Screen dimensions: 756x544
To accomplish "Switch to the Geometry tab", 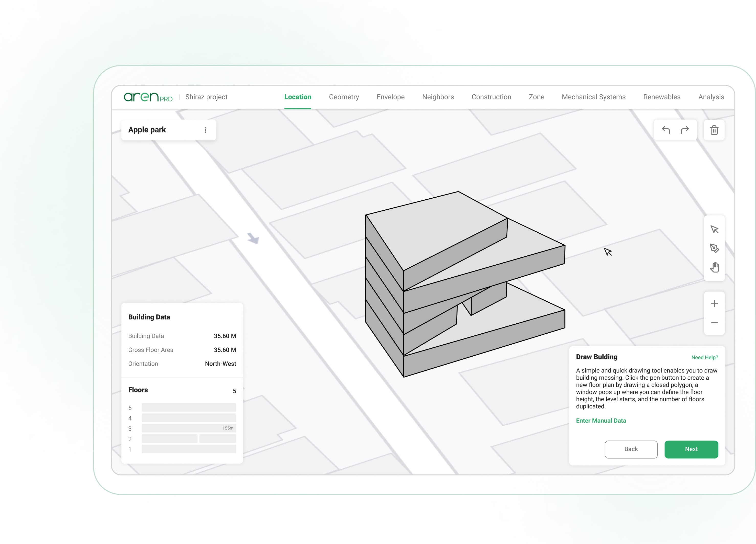I will click(x=344, y=97).
